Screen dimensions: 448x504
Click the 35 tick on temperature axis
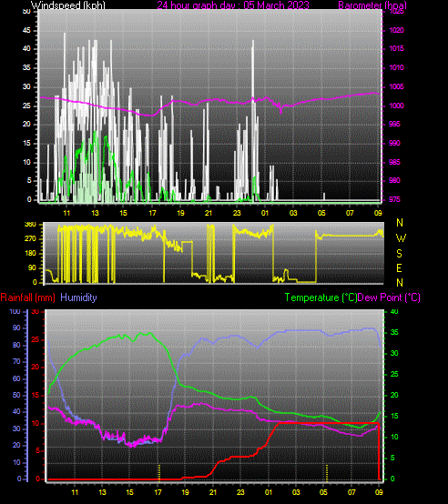pyautogui.click(x=394, y=332)
